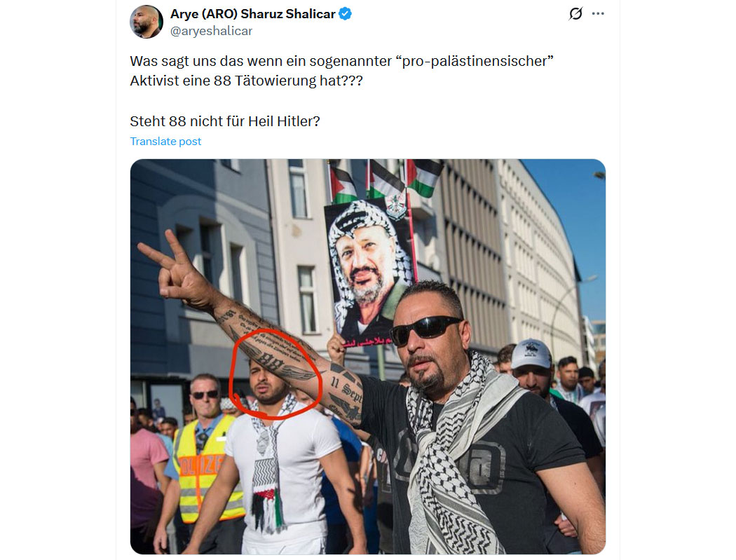The height and width of the screenshot is (560, 736).
Task: Click the blue verified checkmark badge
Action: coord(346,14)
